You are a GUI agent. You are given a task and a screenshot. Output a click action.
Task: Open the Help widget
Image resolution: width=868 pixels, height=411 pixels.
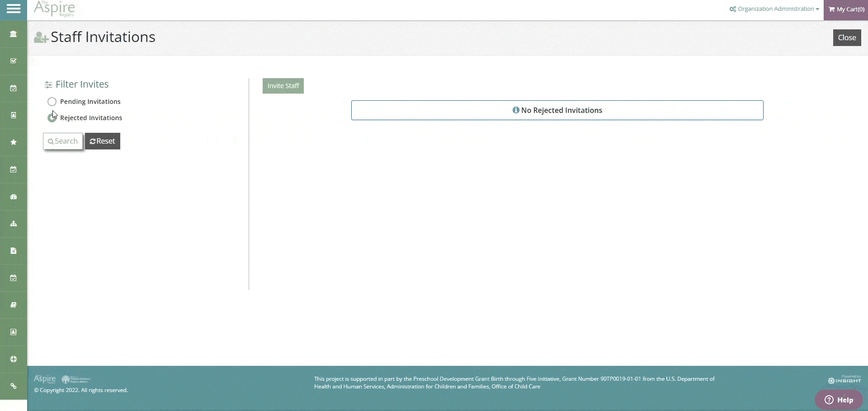click(839, 400)
